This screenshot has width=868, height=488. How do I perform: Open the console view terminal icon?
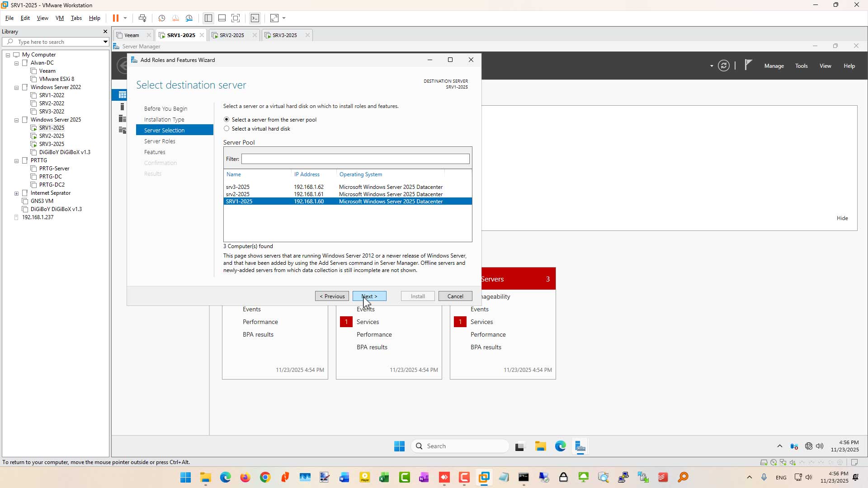tap(255, 18)
